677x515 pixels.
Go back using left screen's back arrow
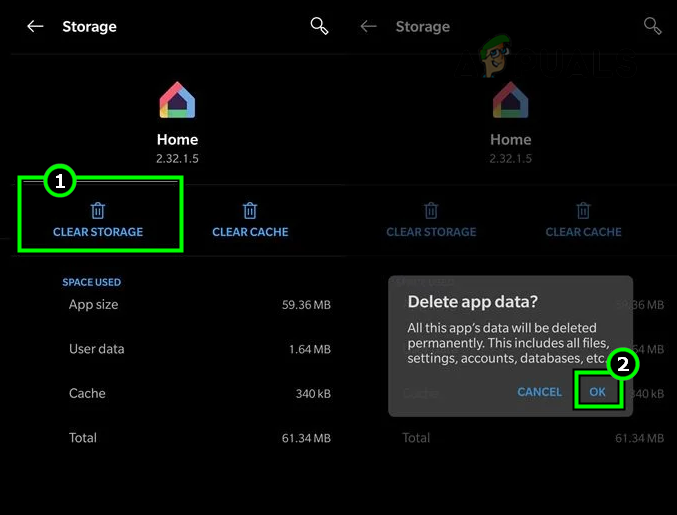[x=35, y=26]
